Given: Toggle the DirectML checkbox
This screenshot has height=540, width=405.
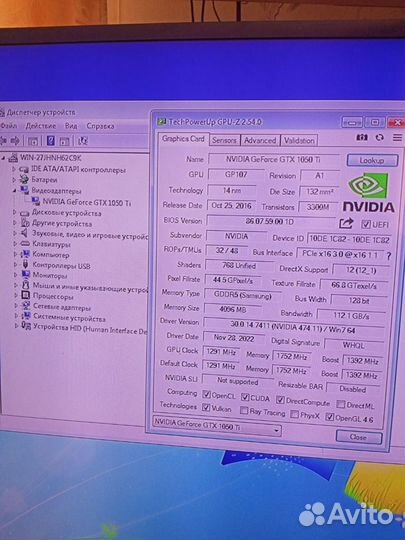Looking at the screenshot, I should pos(341,404).
